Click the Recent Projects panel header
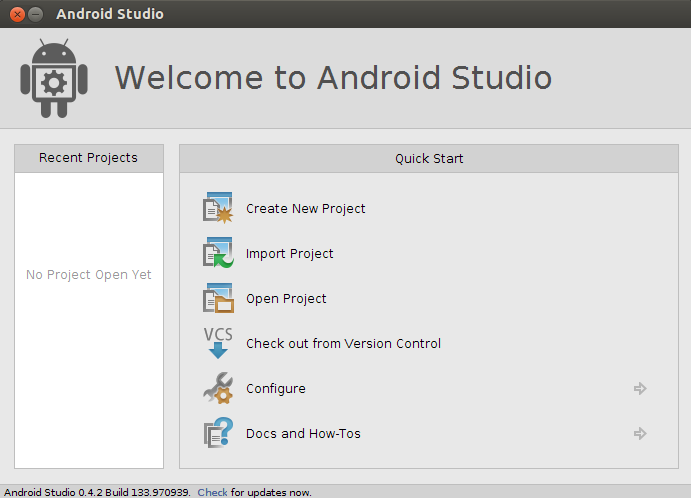The height and width of the screenshot is (498, 691). click(89, 158)
